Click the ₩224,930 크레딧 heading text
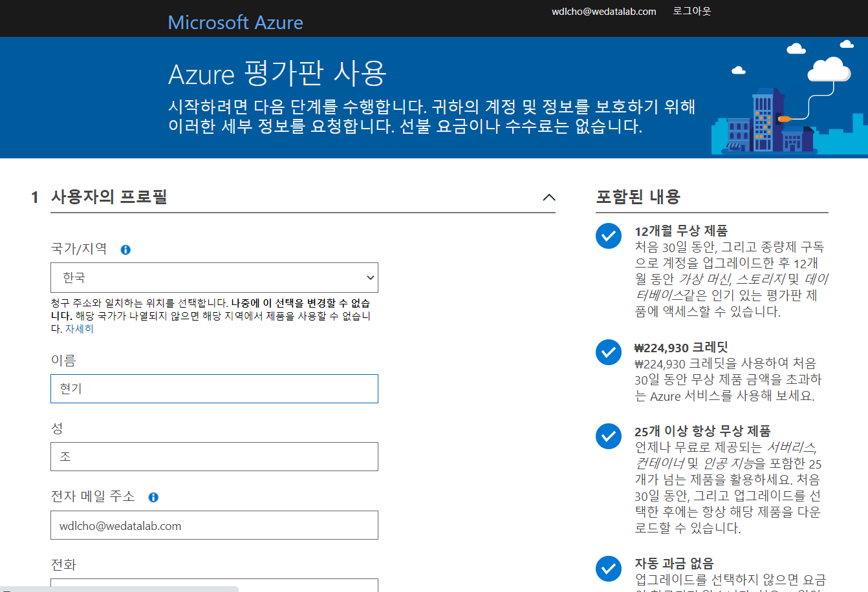Image resolution: width=868 pixels, height=592 pixels. [681, 347]
